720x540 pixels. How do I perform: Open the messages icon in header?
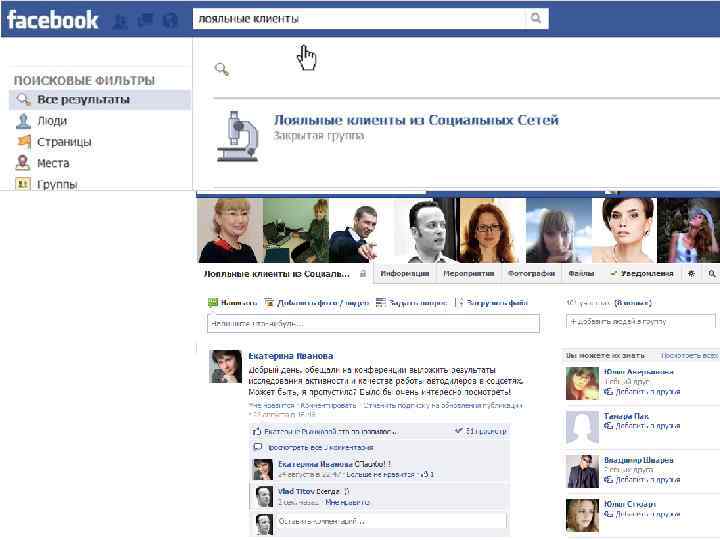(x=146, y=21)
